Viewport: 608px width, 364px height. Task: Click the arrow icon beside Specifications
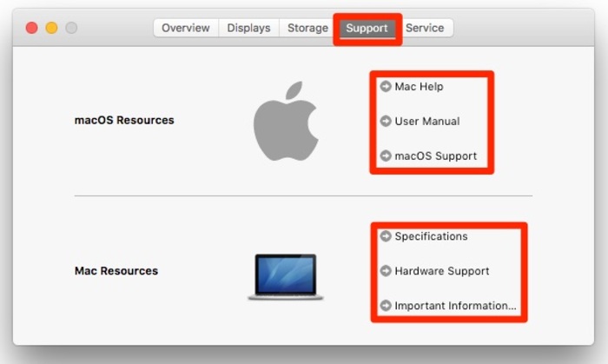[x=386, y=236]
